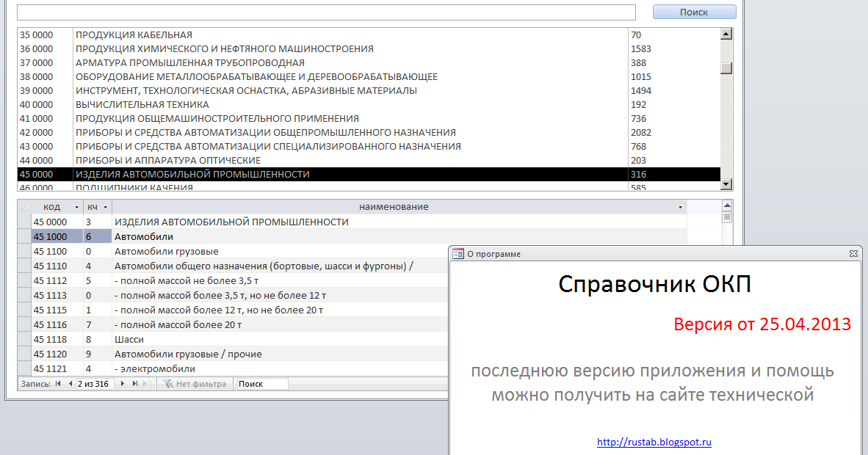Click the datasheet scrollbar thumb
This screenshot has height=455, width=868.
(727, 217)
